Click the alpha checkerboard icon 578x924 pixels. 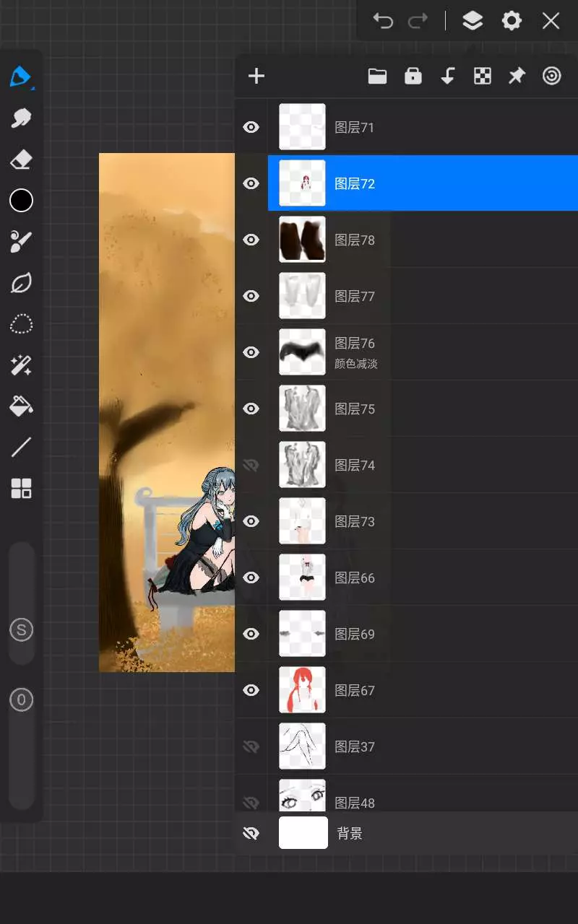(x=482, y=77)
